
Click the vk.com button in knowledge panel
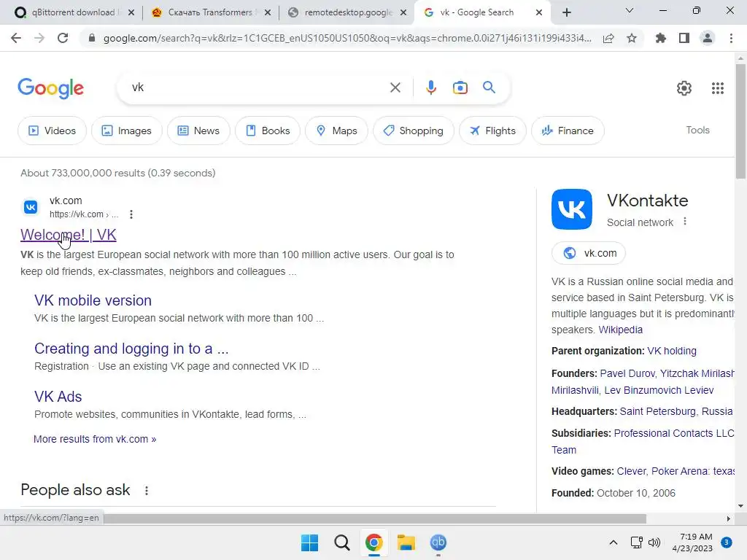coord(589,253)
